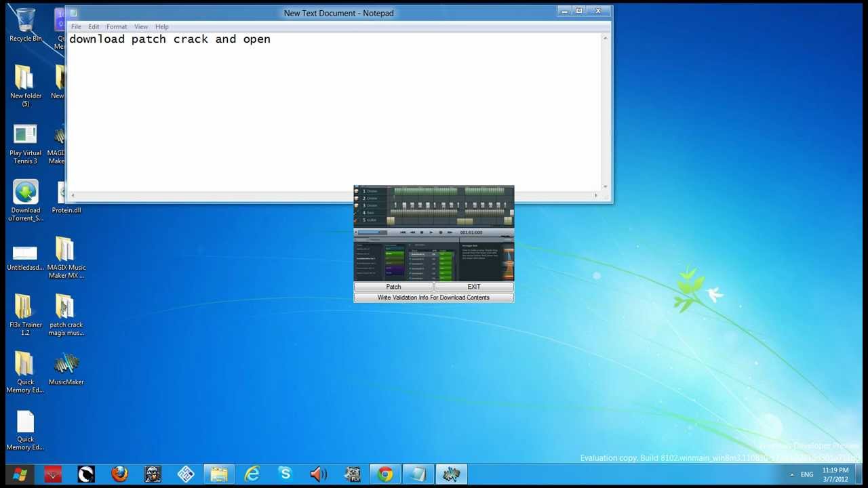Open the Quick Memory Editor white file icon
The height and width of the screenshot is (488, 868).
click(25, 430)
